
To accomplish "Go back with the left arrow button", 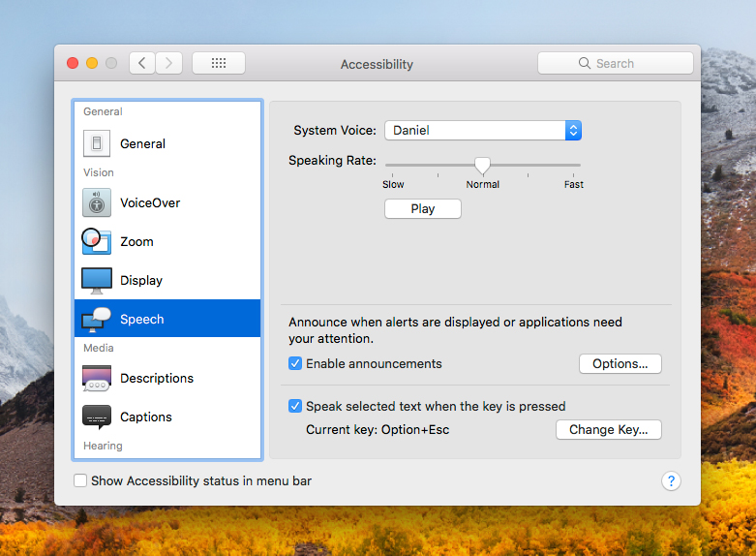I will 142,63.
